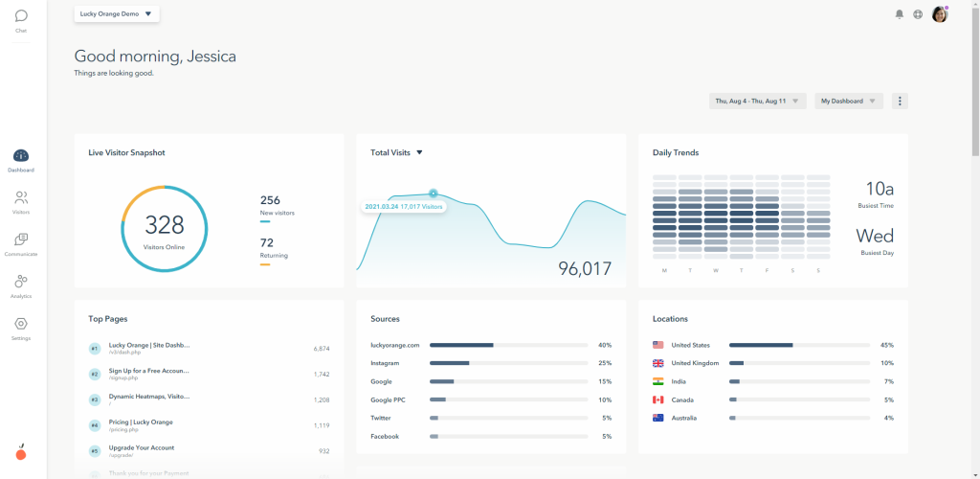980x479 pixels.
Task: Open the Chat icon in sidebar
Action: (x=21, y=19)
